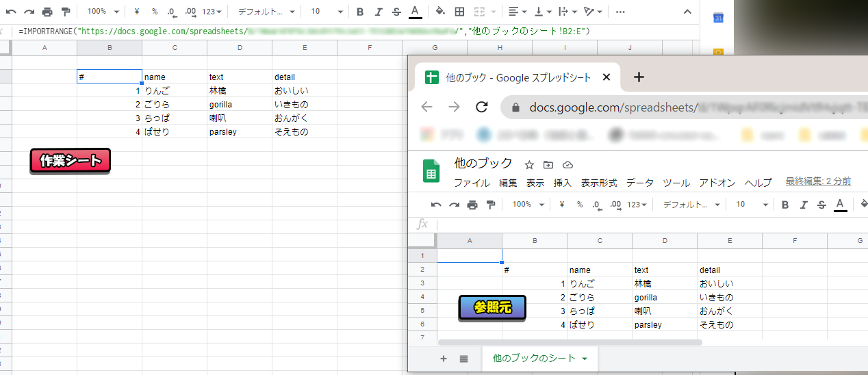
Task: Open the 最終編集: 2 分前 link
Action: pyautogui.click(x=818, y=181)
